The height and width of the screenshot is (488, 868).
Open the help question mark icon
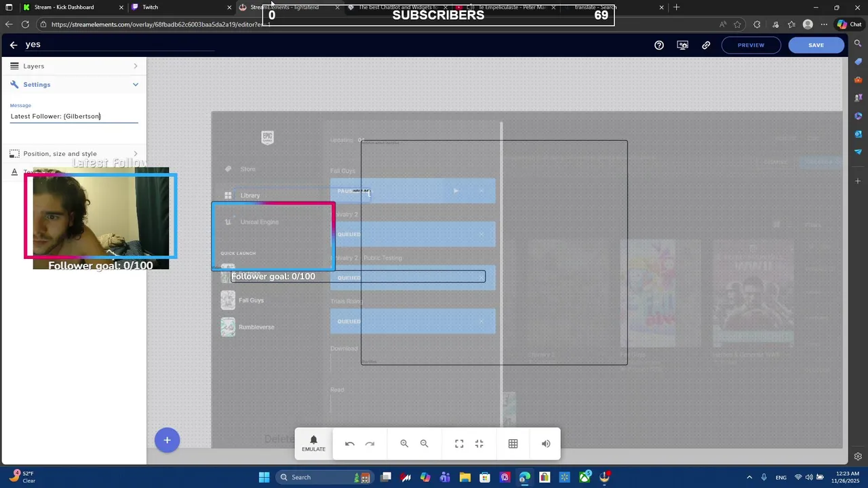pos(659,45)
